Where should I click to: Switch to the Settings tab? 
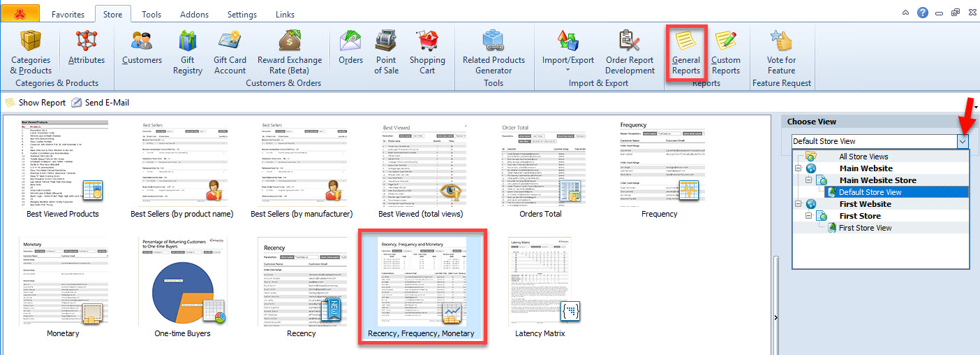(x=242, y=14)
